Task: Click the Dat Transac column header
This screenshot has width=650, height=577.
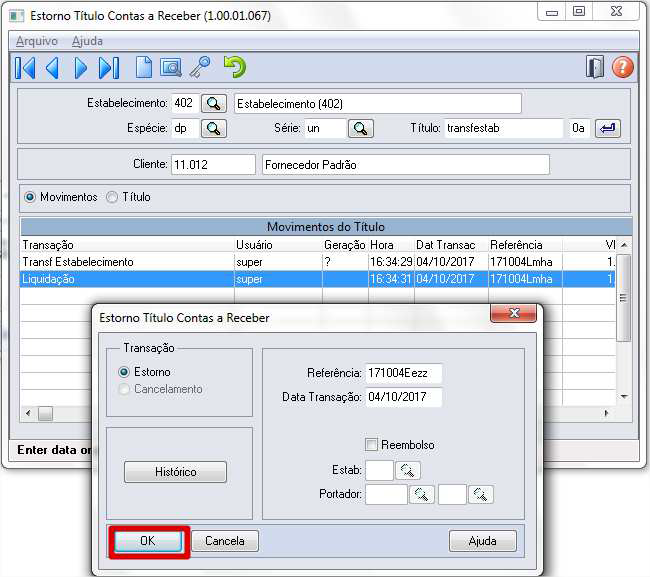Action: 451,245
